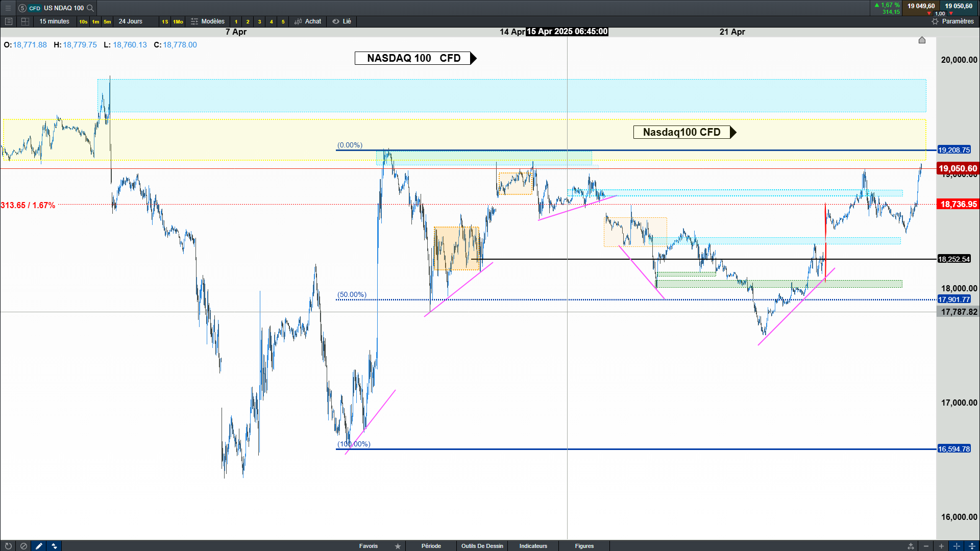
Task: Toggle the up-down arrows tool at bottom left
Action: [x=54, y=546]
